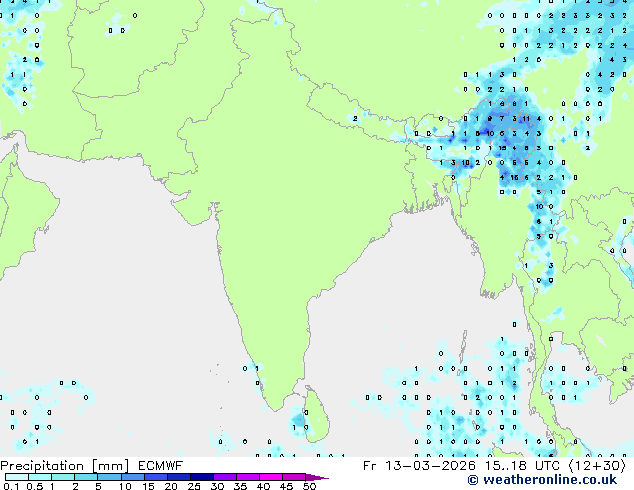Pick the dark navy 25–30 mm legend swatch

coord(202,477)
